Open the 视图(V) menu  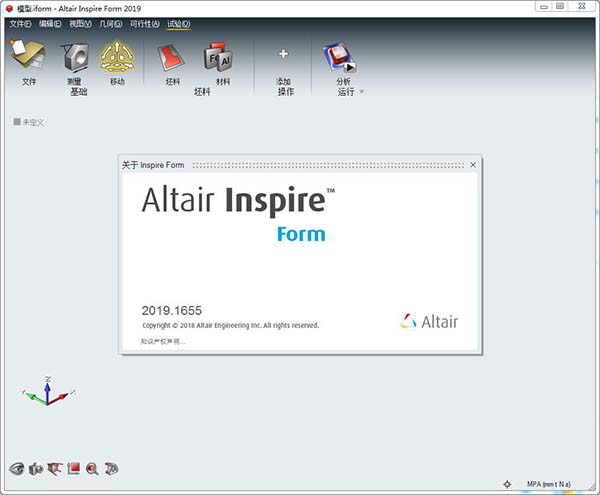click(x=80, y=24)
